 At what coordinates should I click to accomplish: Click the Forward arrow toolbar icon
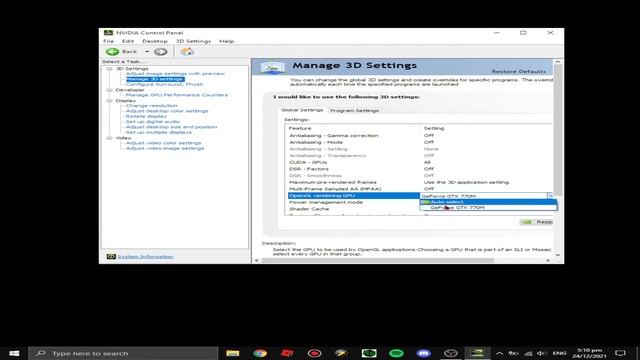[x=160, y=51]
